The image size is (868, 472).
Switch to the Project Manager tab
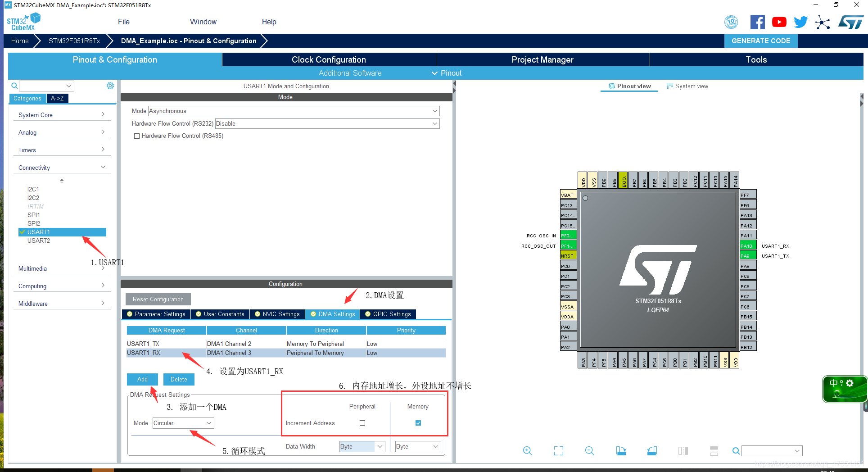pyautogui.click(x=542, y=59)
